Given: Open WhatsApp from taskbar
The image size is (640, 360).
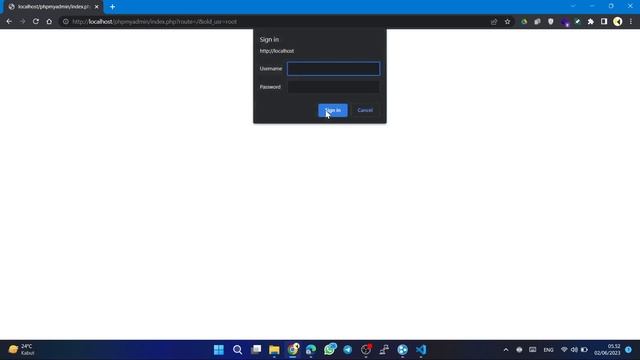Looking at the screenshot, I should tap(329, 350).
